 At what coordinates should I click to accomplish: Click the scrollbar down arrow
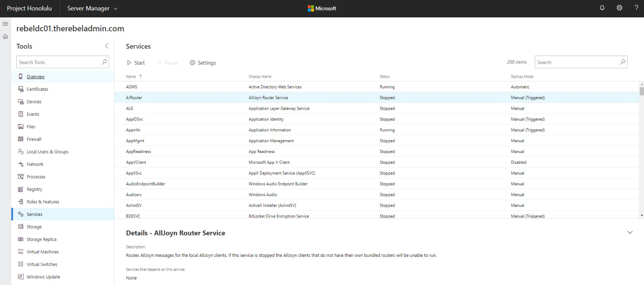[642, 215]
